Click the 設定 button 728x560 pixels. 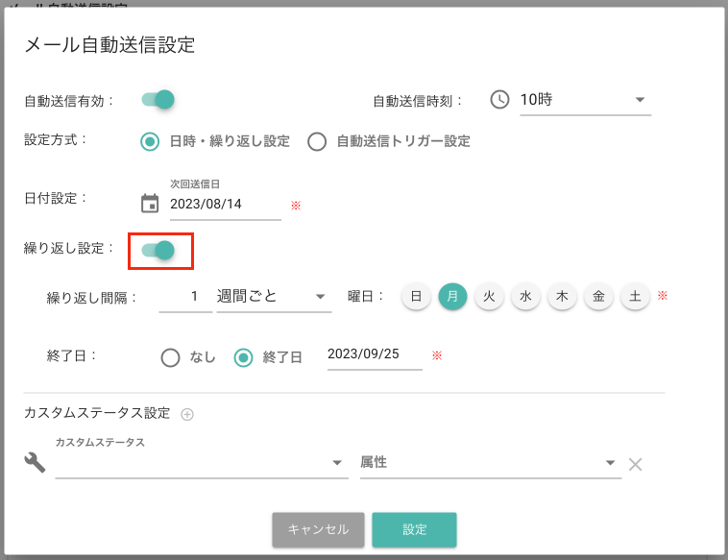414,529
